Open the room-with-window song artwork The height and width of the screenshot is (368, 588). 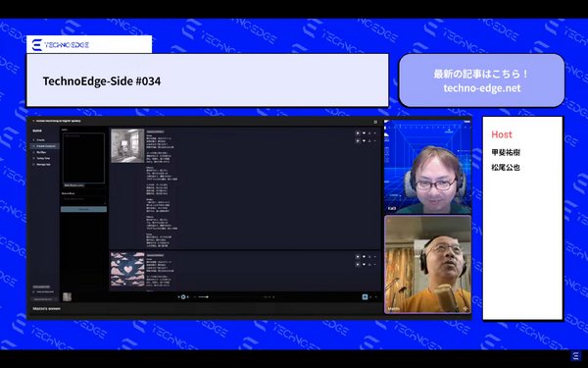[127, 145]
